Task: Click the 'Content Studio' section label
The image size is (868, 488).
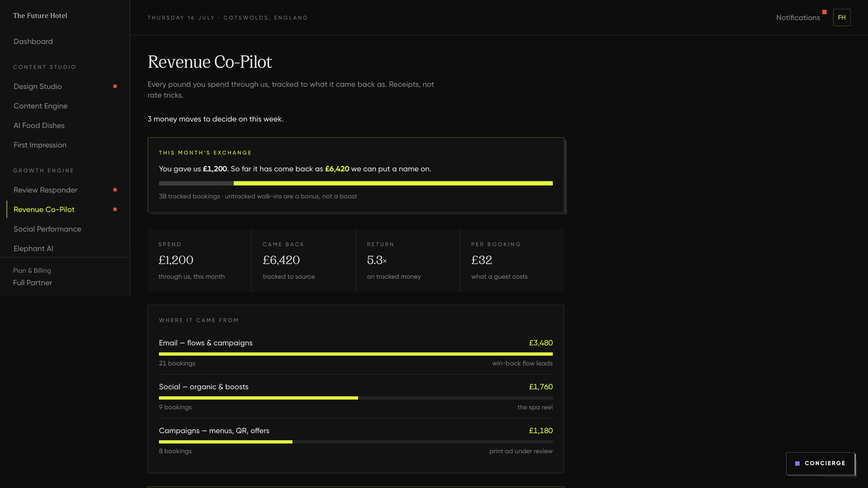Action: 45,67
